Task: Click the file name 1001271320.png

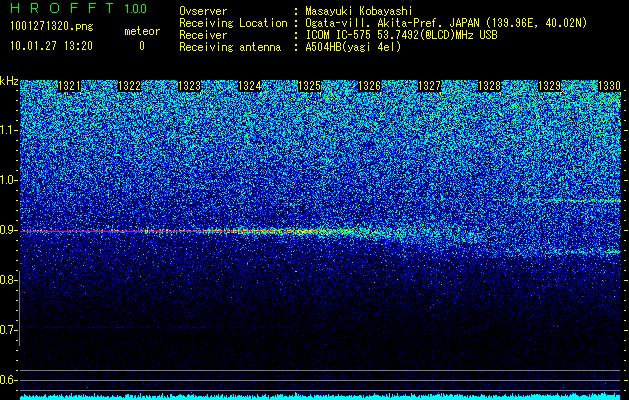Action: (x=52, y=27)
